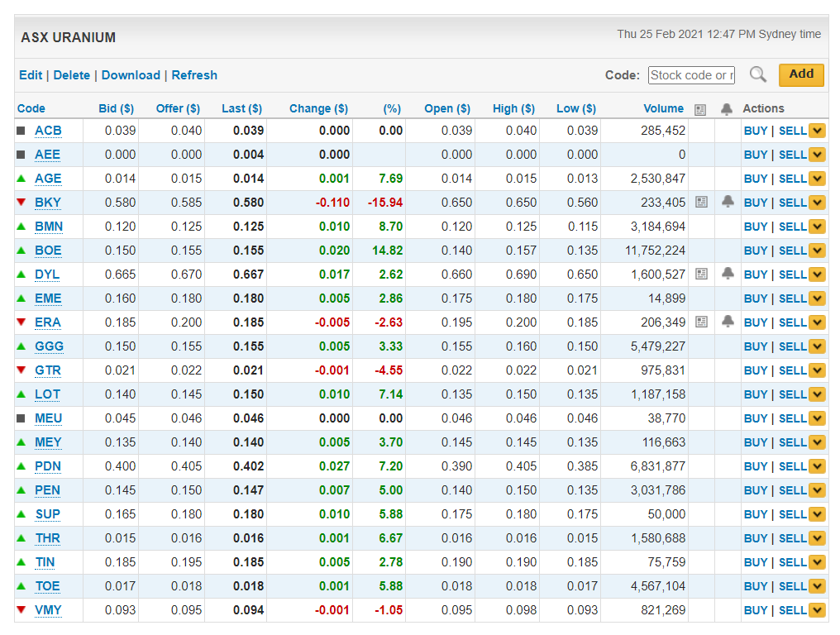
Task: Expand actions dropdown for EME
Action: tap(817, 298)
